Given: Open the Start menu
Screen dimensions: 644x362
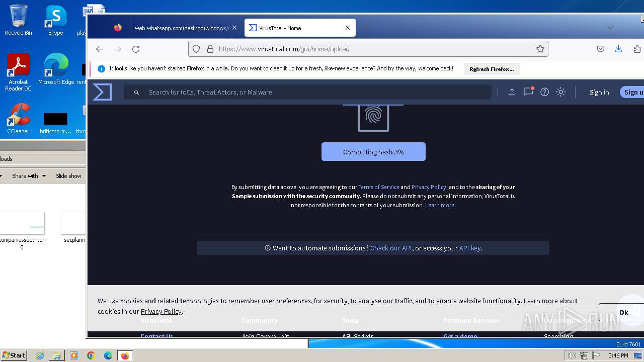Looking at the screenshot, I should click(14, 355).
